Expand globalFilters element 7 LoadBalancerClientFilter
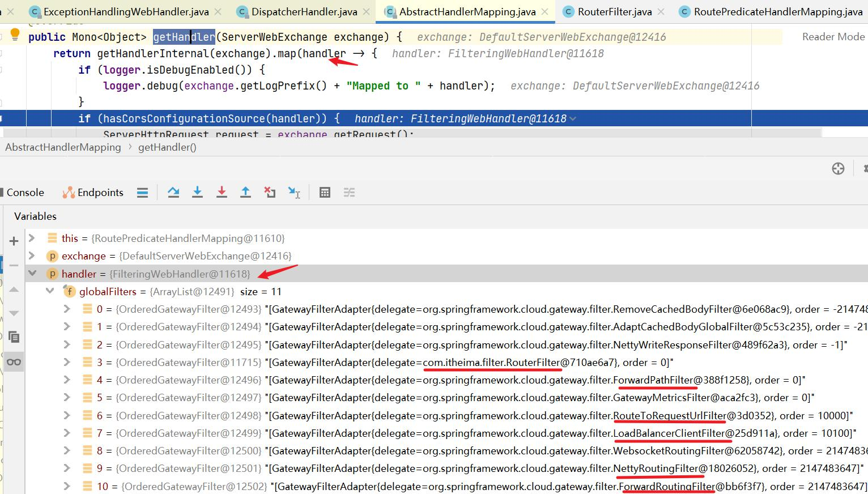This screenshot has height=494, width=868. [67, 433]
